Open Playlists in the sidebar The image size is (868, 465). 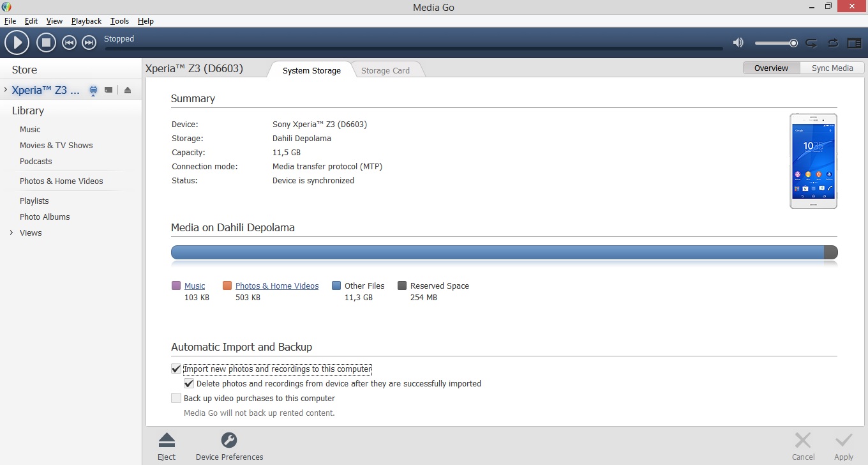click(x=34, y=201)
